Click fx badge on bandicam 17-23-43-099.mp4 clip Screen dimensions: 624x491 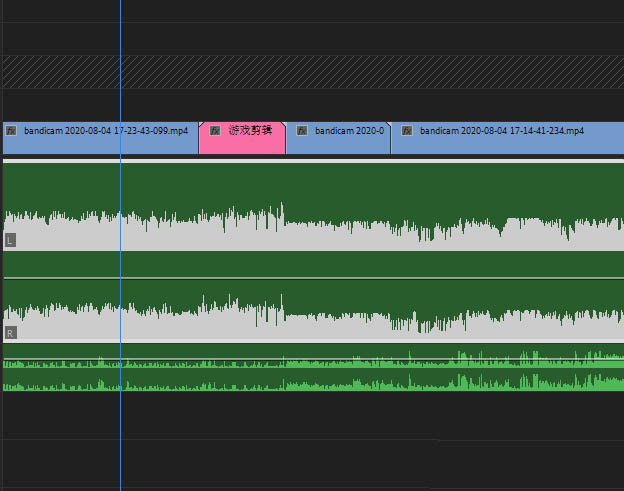click(x=11, y=131)
